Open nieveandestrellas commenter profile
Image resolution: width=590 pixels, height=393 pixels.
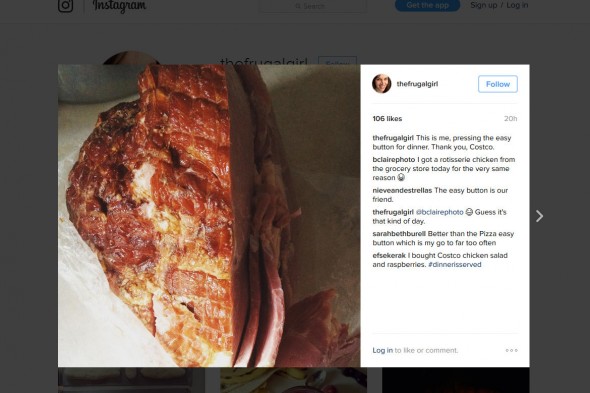pyautogui.click(x=402, y=190)
